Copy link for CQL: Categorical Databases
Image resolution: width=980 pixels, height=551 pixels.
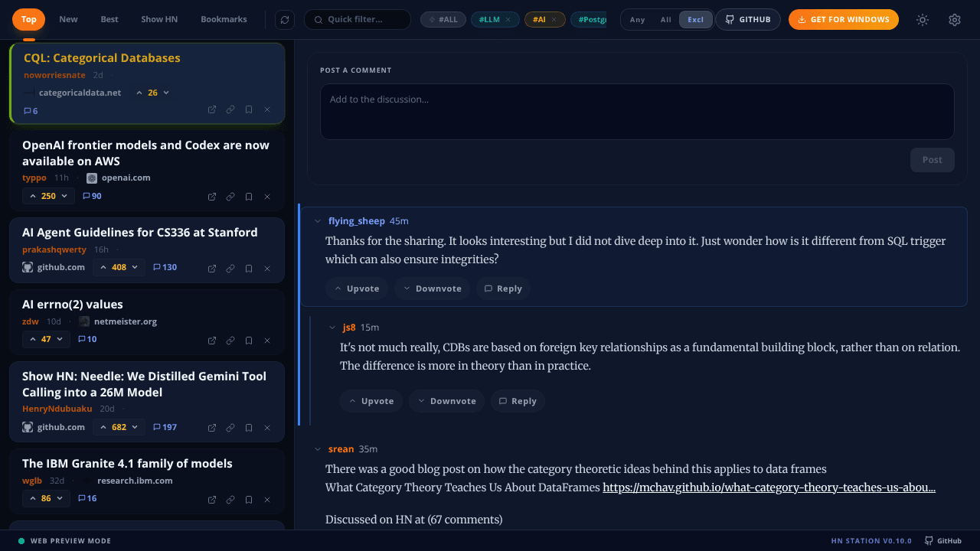230,109
